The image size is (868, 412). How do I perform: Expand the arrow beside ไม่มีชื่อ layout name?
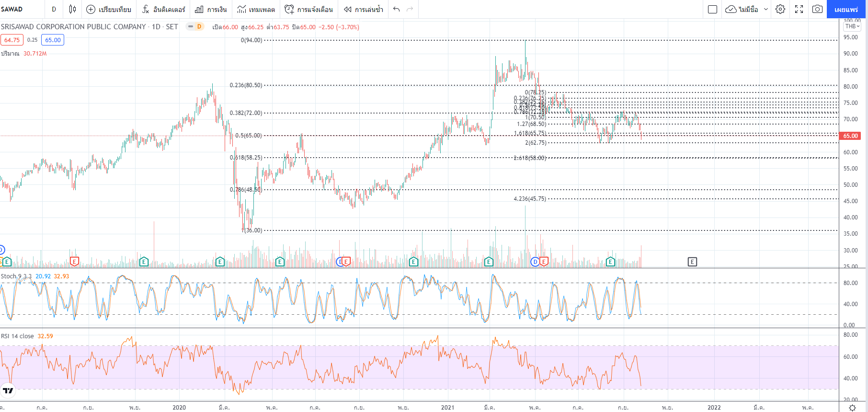pyautogui.click(x=765, y=9)
